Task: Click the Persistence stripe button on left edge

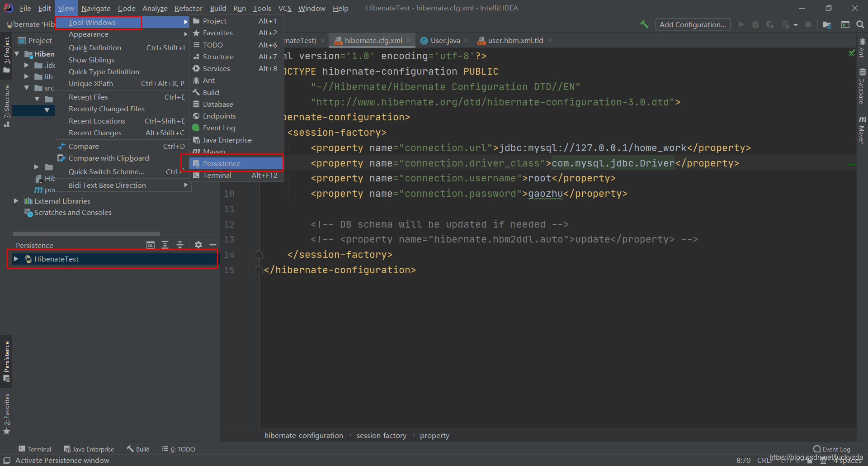Action: click(x=6, y=361)
